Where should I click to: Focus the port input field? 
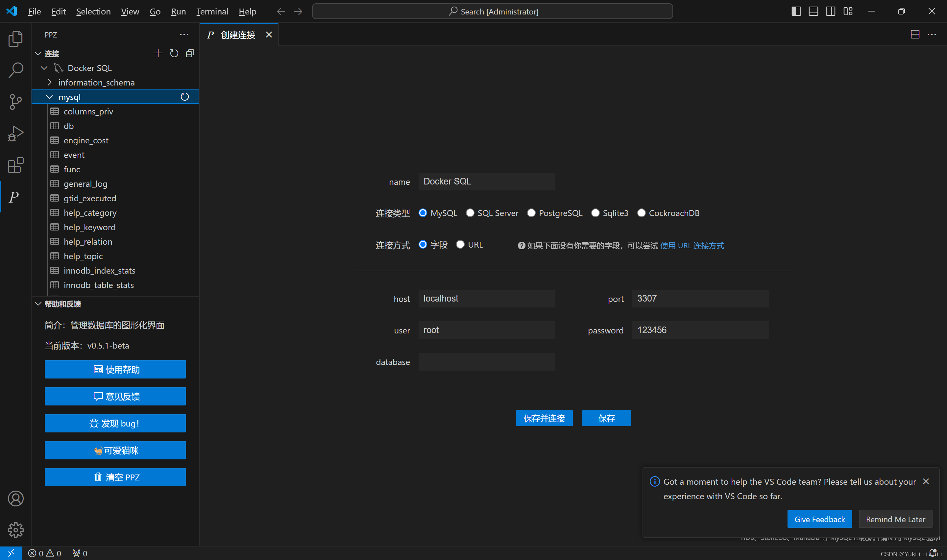click(700, 299)
